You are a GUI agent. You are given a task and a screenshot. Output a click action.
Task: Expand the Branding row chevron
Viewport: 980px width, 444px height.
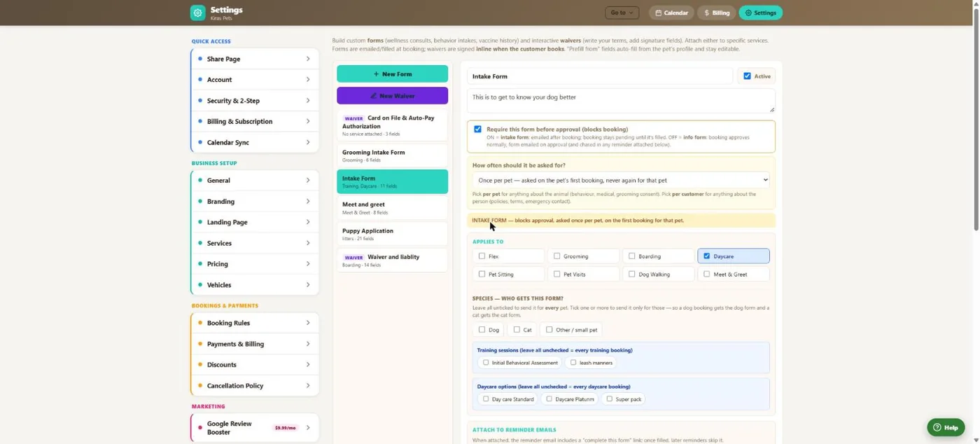(308, 201)
